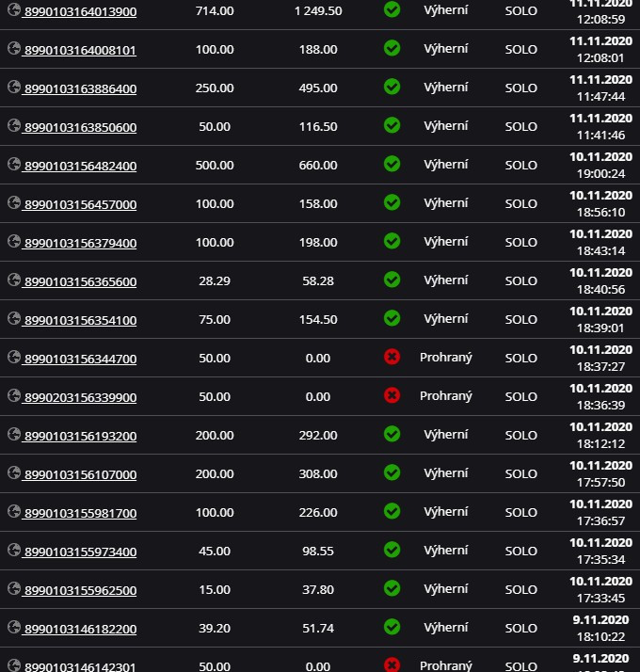
Task: Click globe icon beside ticket 8990103155962500
Action: 14,588
